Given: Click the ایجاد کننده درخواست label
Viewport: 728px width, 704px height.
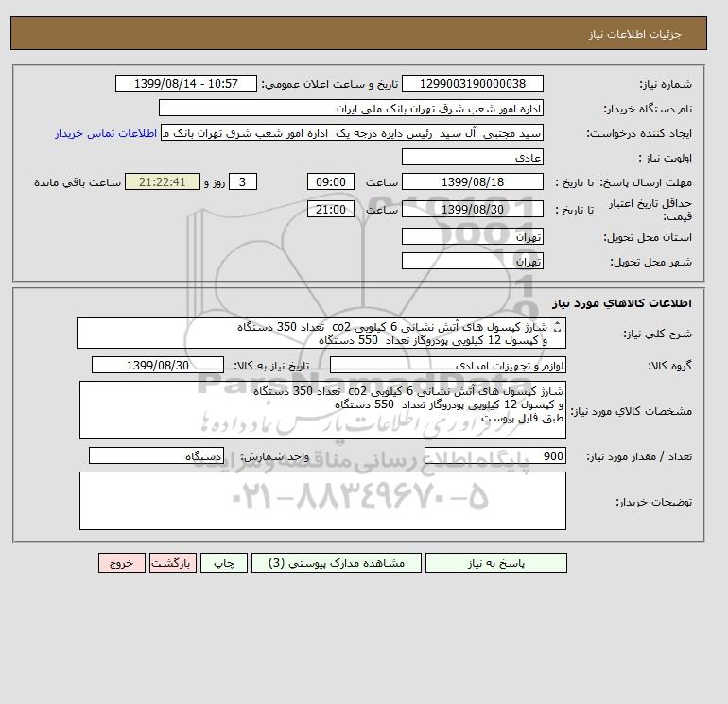Looking at the screenshot, I should click(639, 133).
